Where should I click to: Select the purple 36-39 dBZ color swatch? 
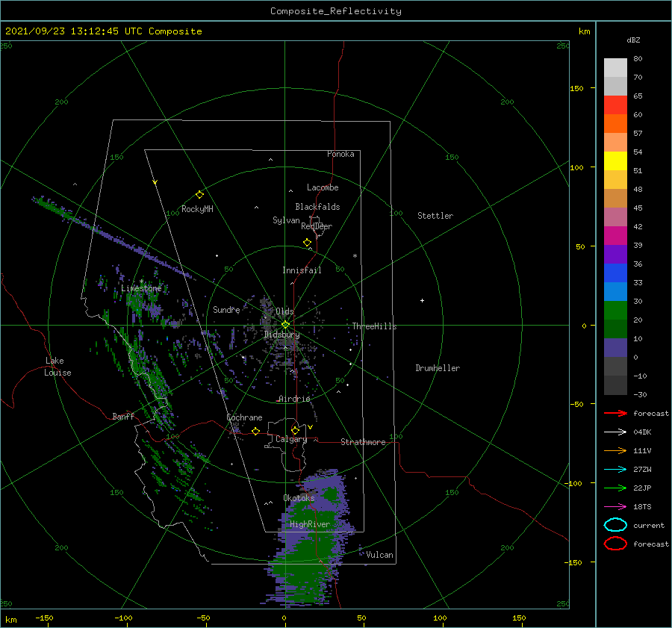tap(615, 255)
